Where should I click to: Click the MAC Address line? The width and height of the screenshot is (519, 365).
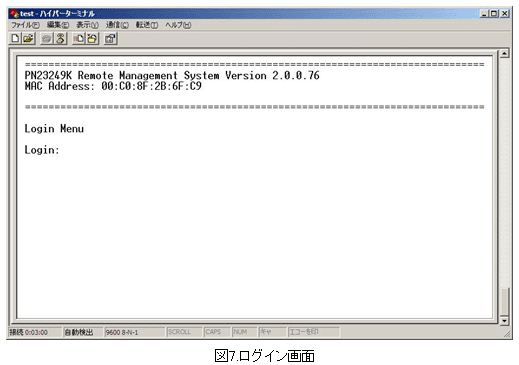click(113, 86)
